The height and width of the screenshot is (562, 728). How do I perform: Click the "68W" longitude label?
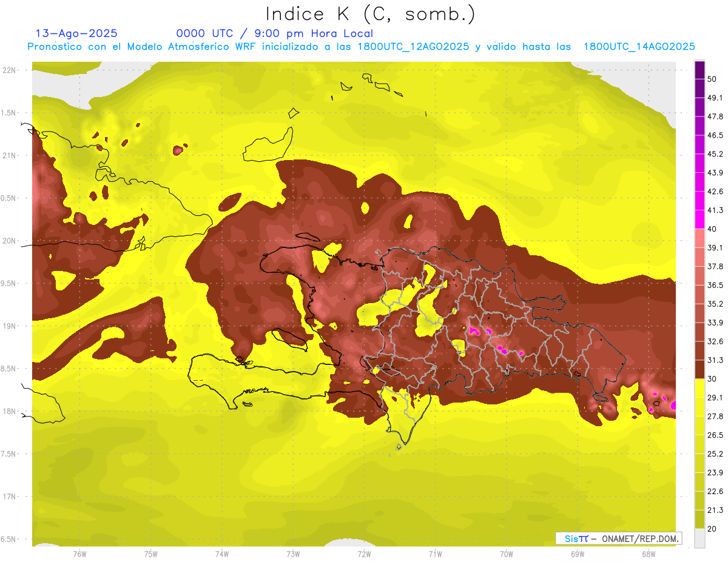648,554
